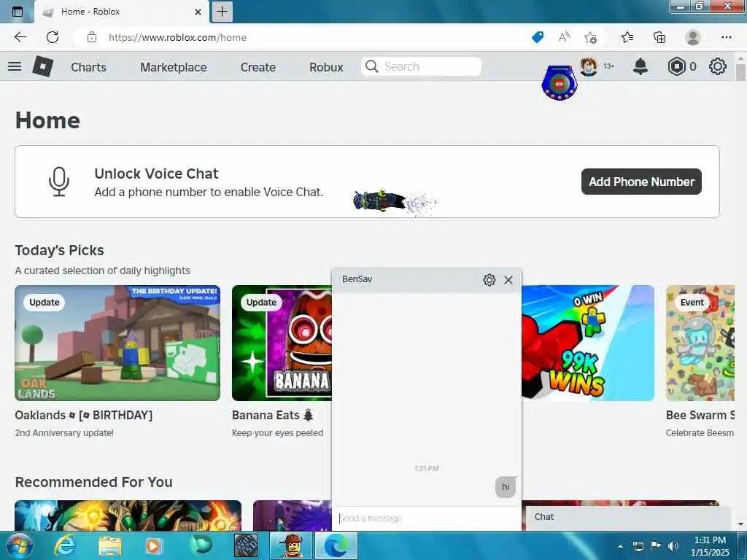Click the Recommended For You heading
Screen dimensions: 747x560
click(94, 483)
